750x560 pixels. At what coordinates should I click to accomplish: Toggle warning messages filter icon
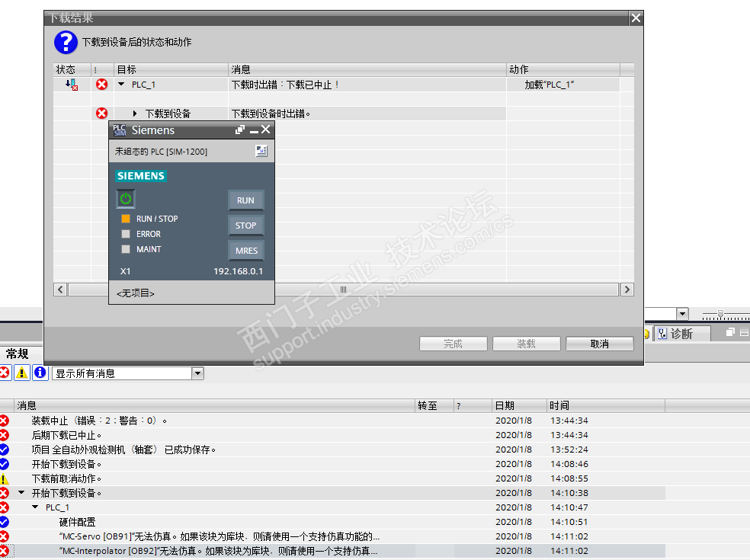coord(22,373)
